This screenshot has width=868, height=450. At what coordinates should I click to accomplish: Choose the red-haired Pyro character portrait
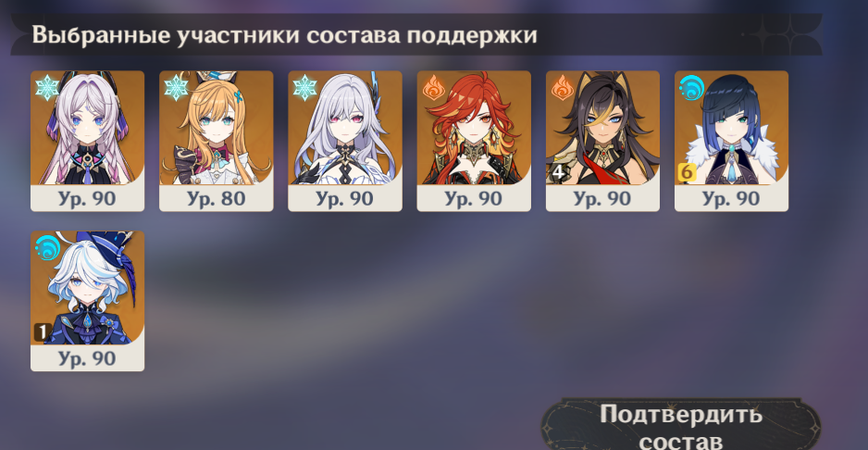(x=474, y=141)
